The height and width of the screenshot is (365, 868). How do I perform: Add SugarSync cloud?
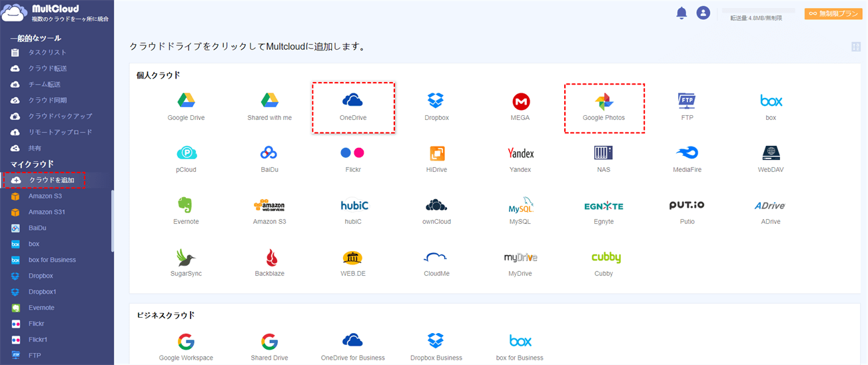(x=186, y=262)
